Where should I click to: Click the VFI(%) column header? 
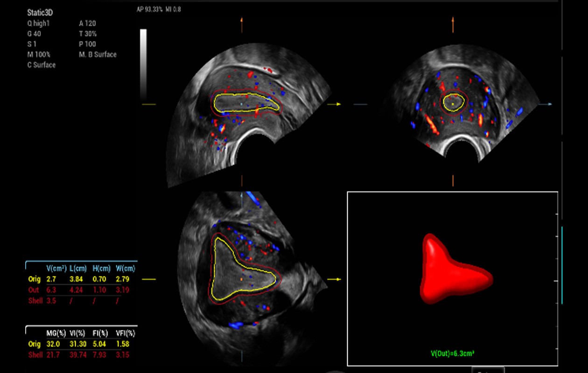(125, 333)
